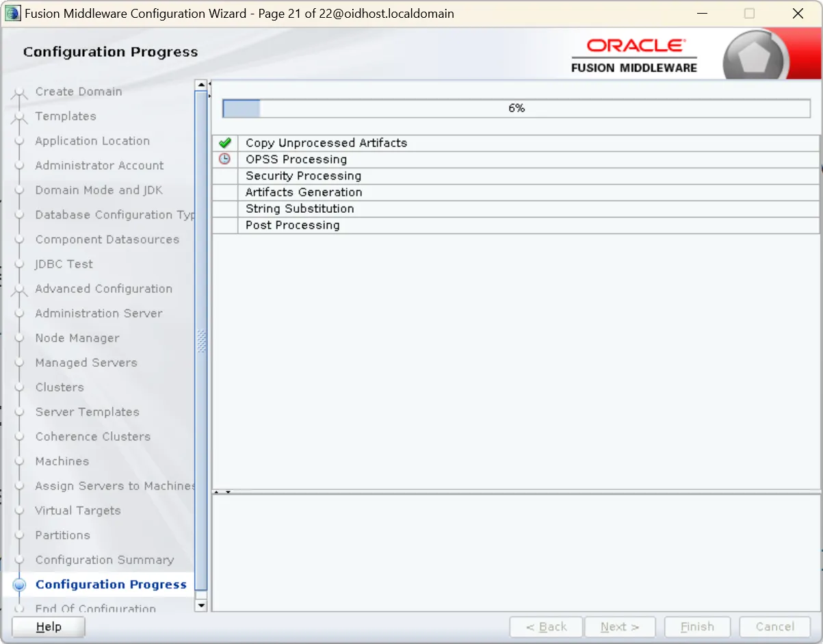
Task: Select Advanced Configuration step
Action: pyautogui.click(x=104, y=289)
